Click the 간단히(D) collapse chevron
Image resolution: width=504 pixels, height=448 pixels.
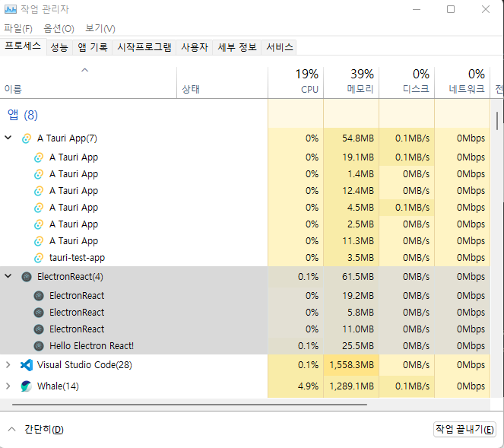click(x=12, y=429)
